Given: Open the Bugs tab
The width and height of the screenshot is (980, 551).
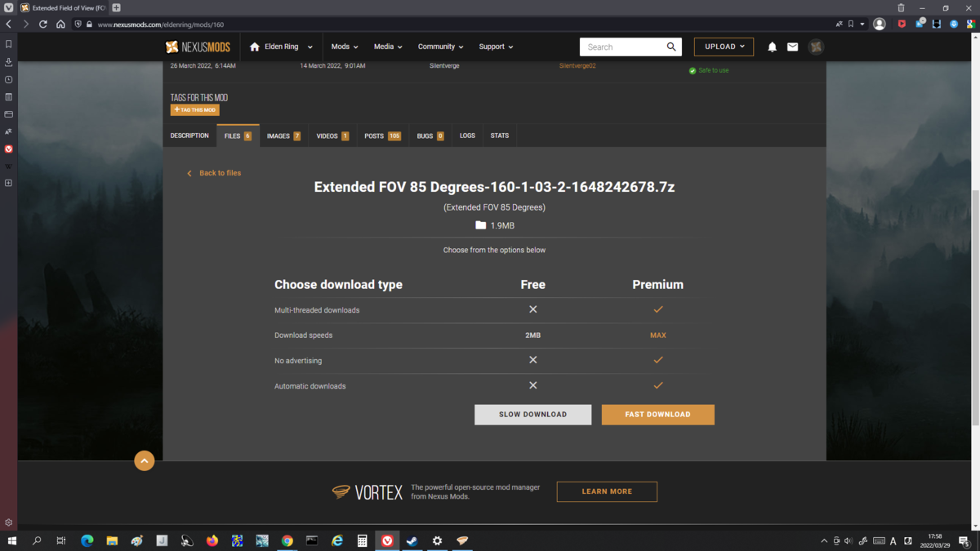Looking at the screenshot, I should (x=430, y=136).
